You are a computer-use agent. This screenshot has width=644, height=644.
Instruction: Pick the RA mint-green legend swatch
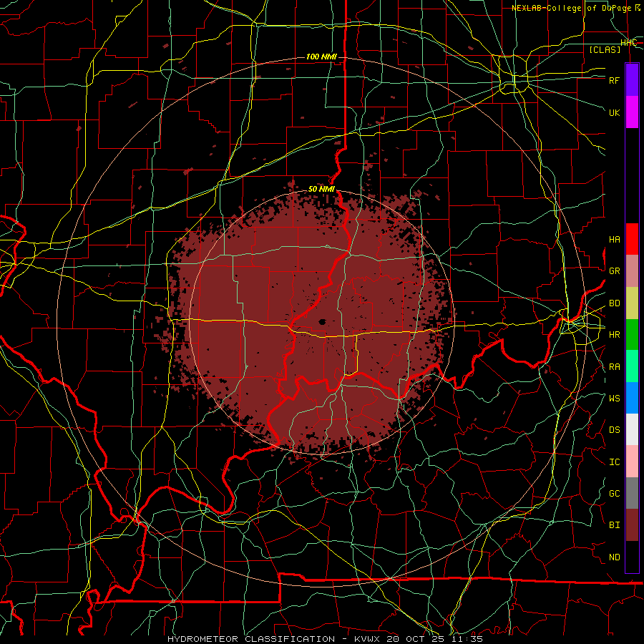coord(632,366)
